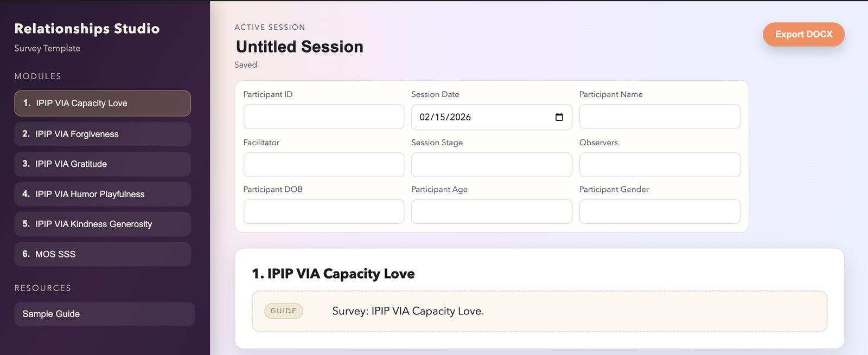Image resolution: width=868 pixels, height=355 pixels.
Task: Click the GUIDE badge in survey card
Action: coord(283,311)
